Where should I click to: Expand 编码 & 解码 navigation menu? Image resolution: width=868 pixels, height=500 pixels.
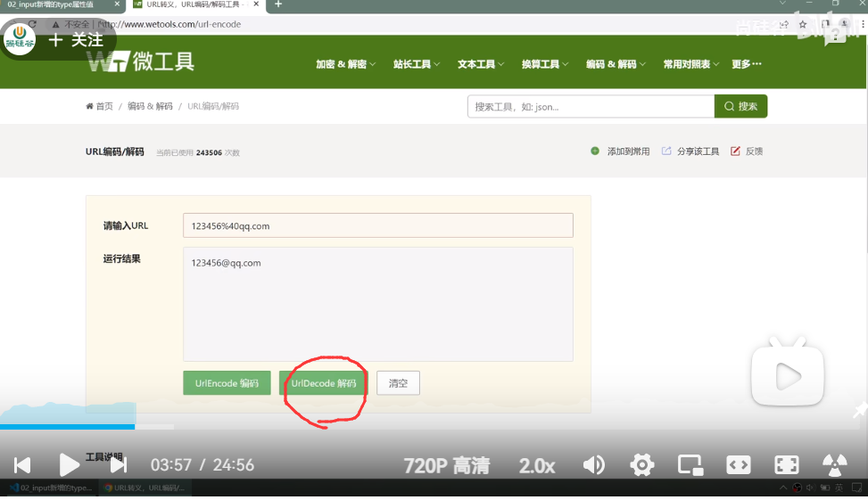pos(616,64)
